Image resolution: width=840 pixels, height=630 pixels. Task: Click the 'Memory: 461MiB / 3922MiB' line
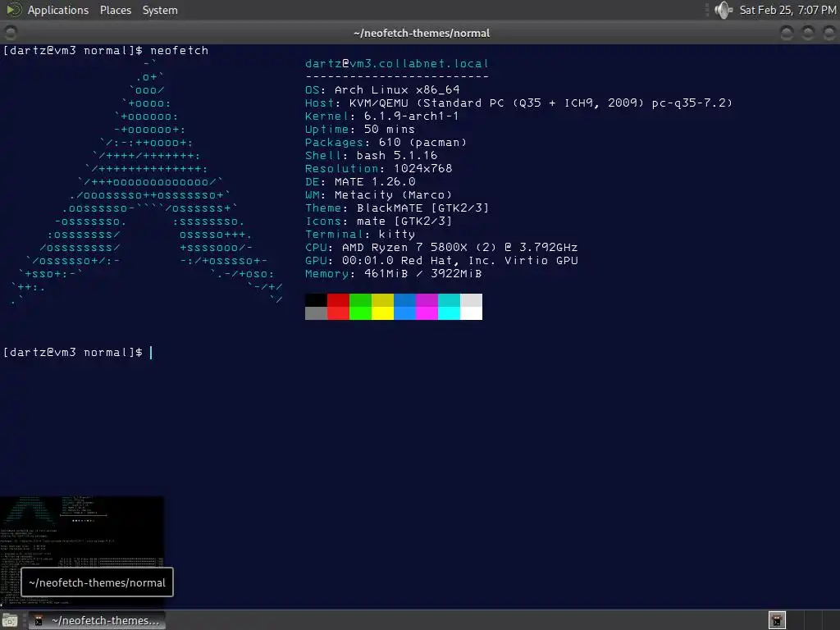[393, 274]
